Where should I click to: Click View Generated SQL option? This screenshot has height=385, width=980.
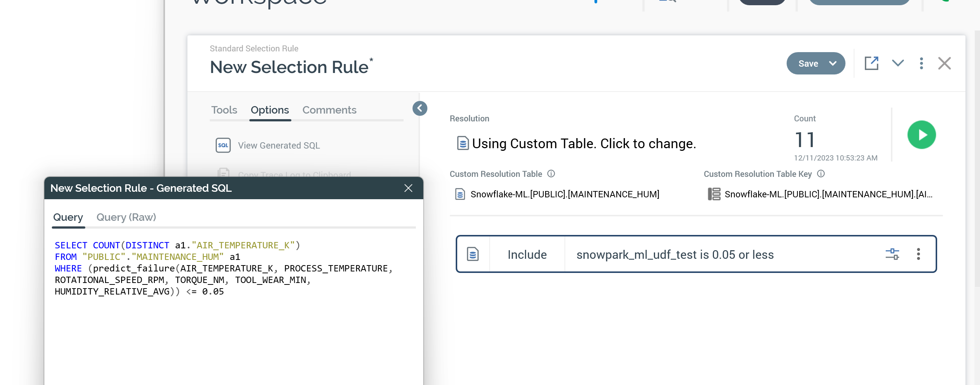click(x=278, y=146)
